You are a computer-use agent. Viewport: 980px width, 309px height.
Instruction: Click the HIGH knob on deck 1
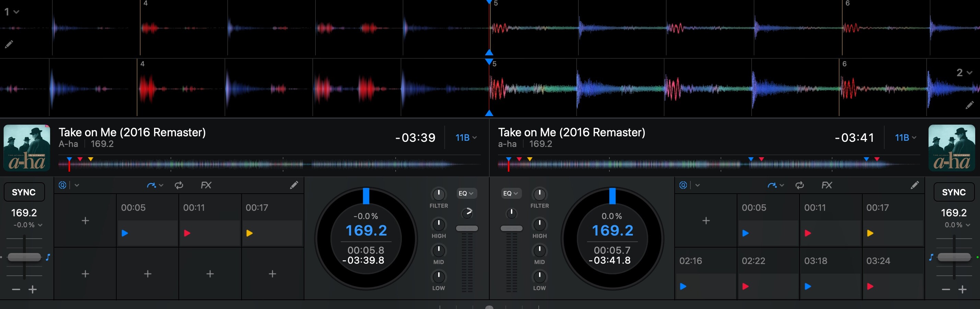[439, 224]
